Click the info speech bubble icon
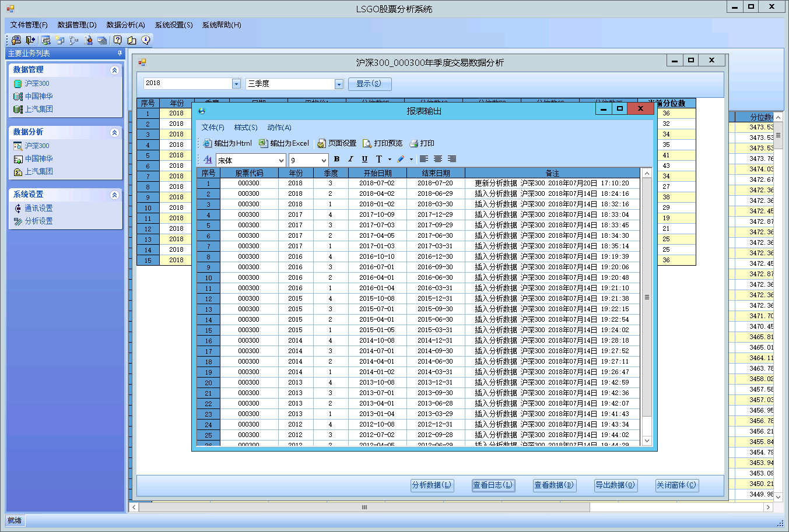The width and height of the screenshot is (789, 532). tap(146, 40)
